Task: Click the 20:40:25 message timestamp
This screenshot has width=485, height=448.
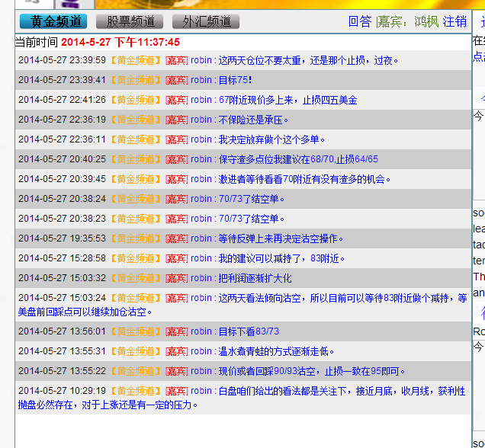Action: point(62,159)
